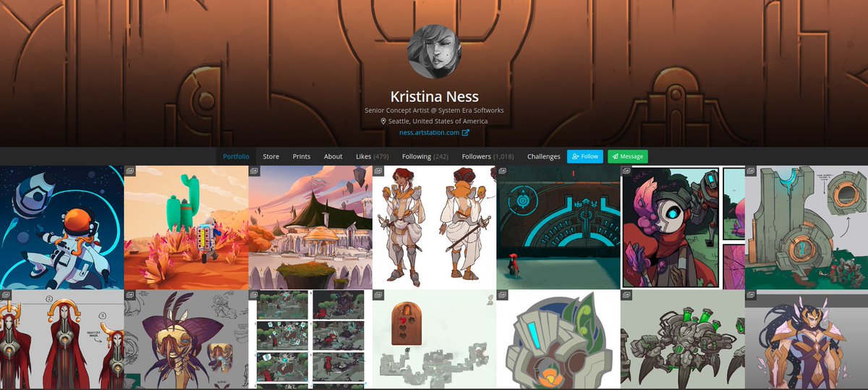Click multi-image icon on stone monument artwork
868x390 pixels.
(x=751, y=171)
